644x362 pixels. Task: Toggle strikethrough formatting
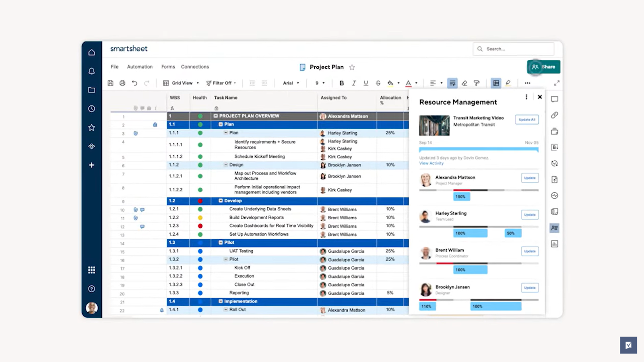point(378,83)
